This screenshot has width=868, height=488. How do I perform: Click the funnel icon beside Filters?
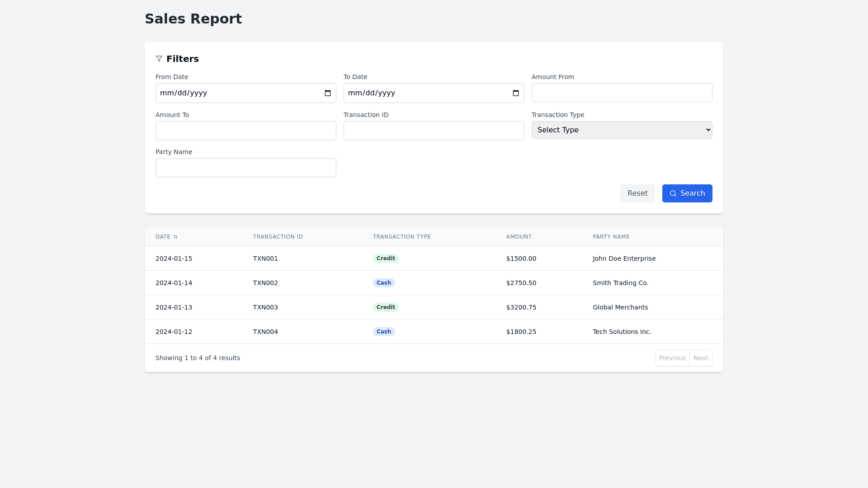(159, 59)
